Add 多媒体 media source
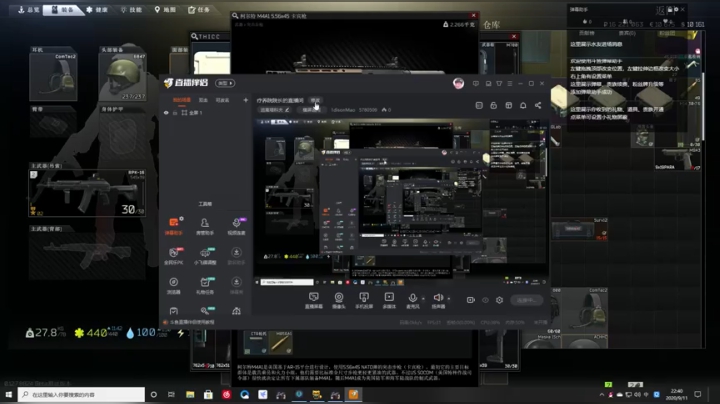This screenshot has height=404, width=720. pyautogui.click(x=389, y=301)
